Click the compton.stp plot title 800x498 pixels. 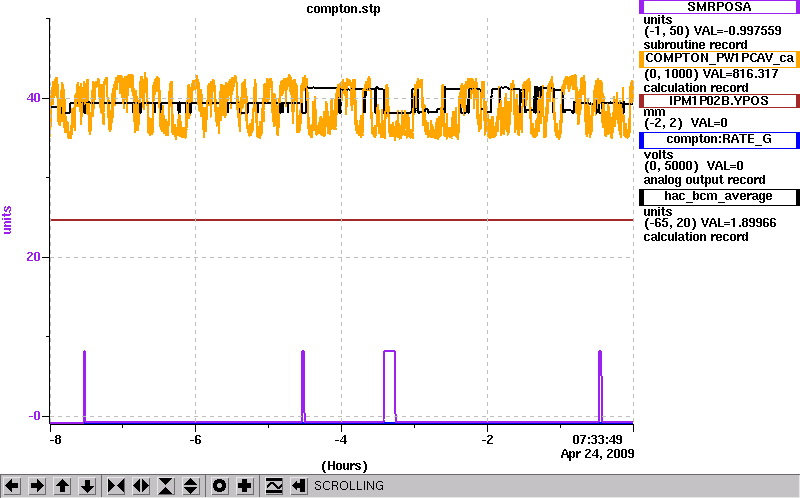[x=343, y=9]
